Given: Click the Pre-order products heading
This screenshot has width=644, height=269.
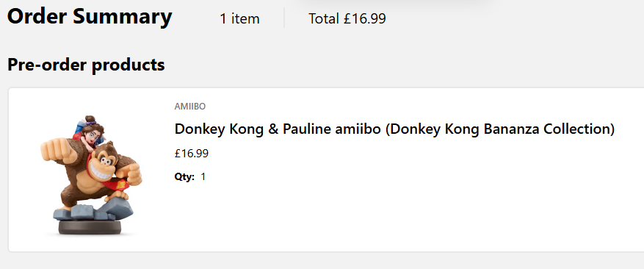Looking at the screenshot, I should [86, 65].
